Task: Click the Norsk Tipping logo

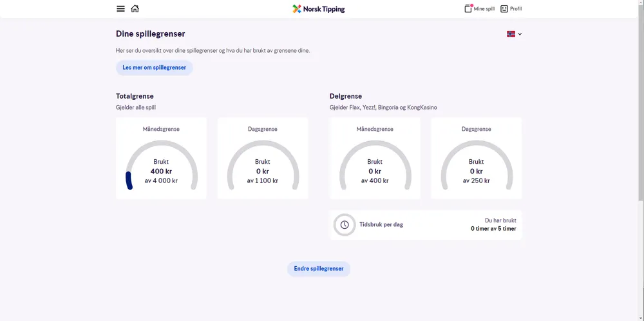Action: pyautogui.click(x=319, y=9)
